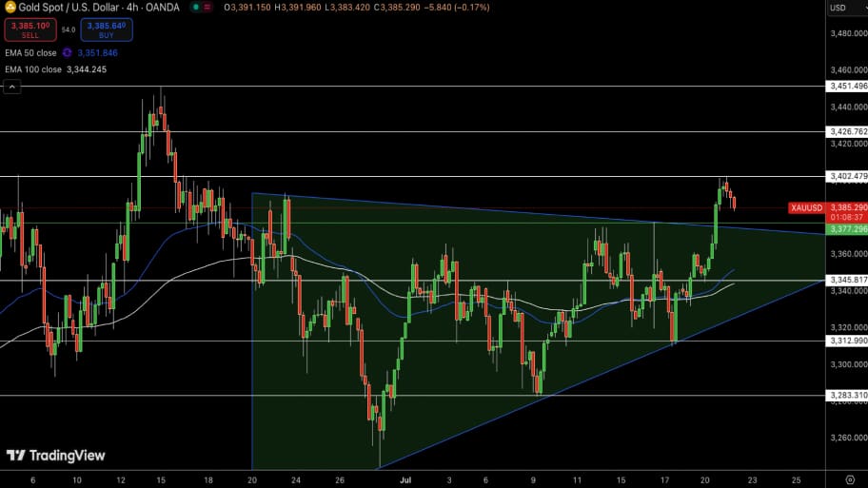The width and height of the screenshot is (868, 488).
Task: Click the 9 date on time axis
Action: point(533,480)
